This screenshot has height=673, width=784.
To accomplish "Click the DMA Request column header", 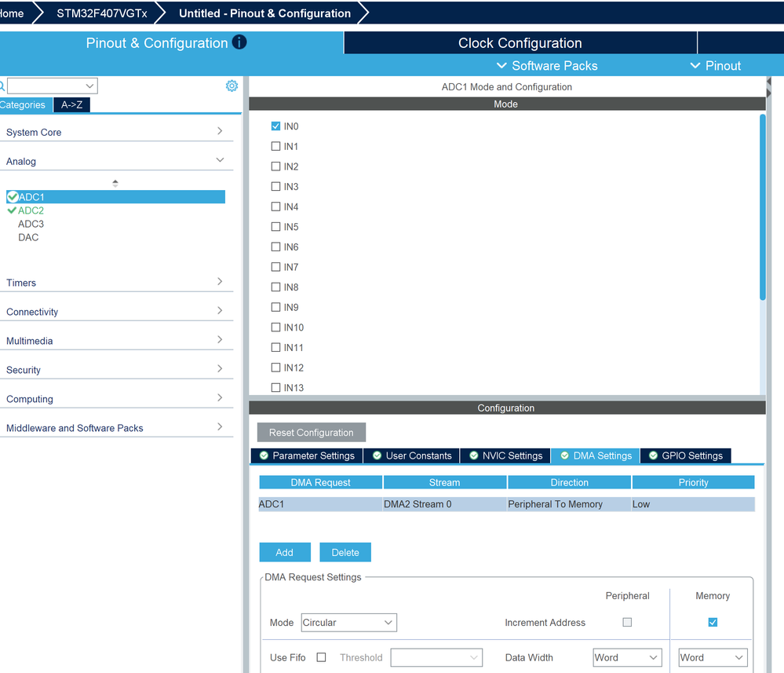I will click(320, 482).
